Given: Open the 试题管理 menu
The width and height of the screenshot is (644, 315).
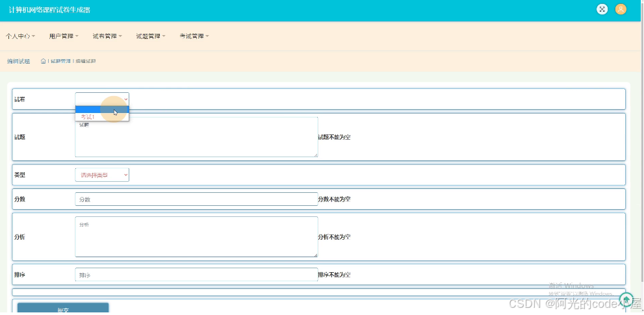Looking at the screenshot, I should (x=151, y=36).
